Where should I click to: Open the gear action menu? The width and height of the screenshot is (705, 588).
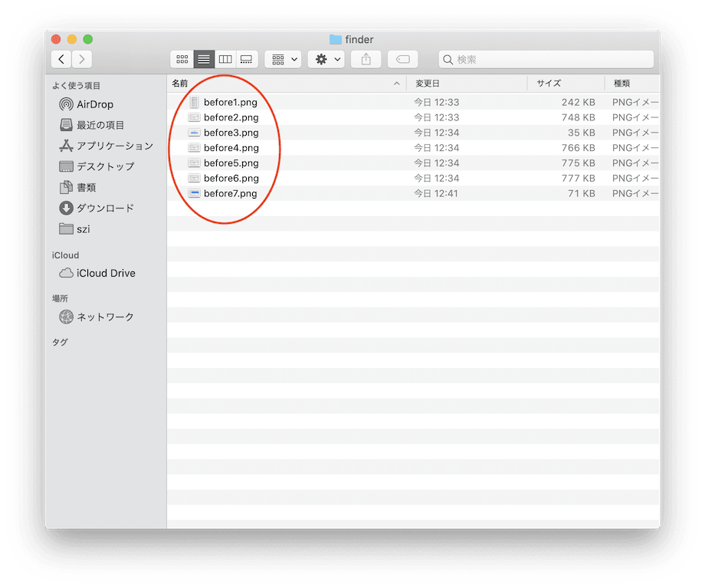pos(326,59)
